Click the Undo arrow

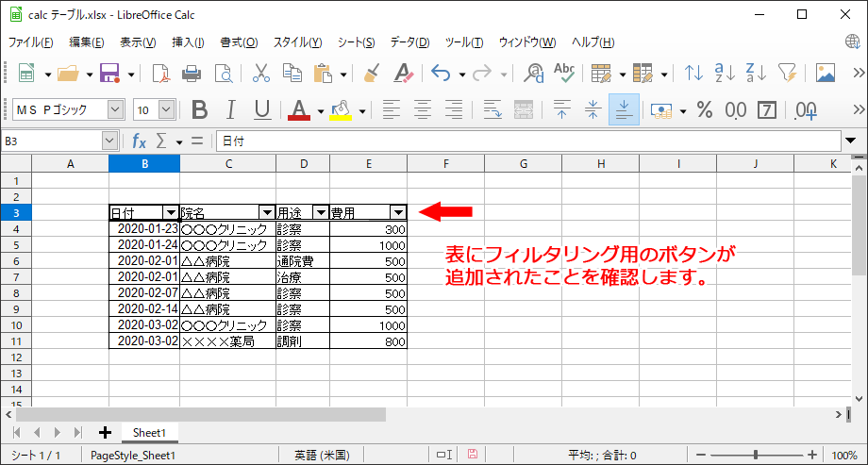[440, 73]
